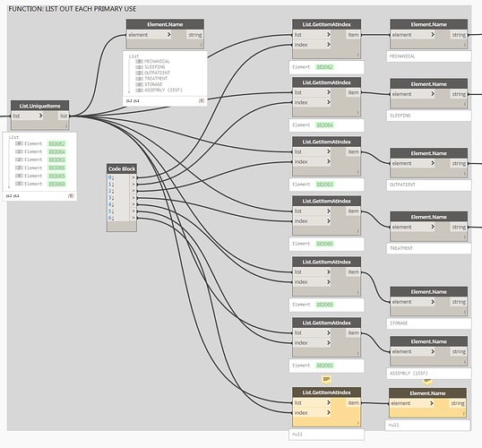Select the string output of the Element.Name showing MECHANICAL
This screenshot has width=482, height=448.
pyautogui.click(x=459, y=35)
